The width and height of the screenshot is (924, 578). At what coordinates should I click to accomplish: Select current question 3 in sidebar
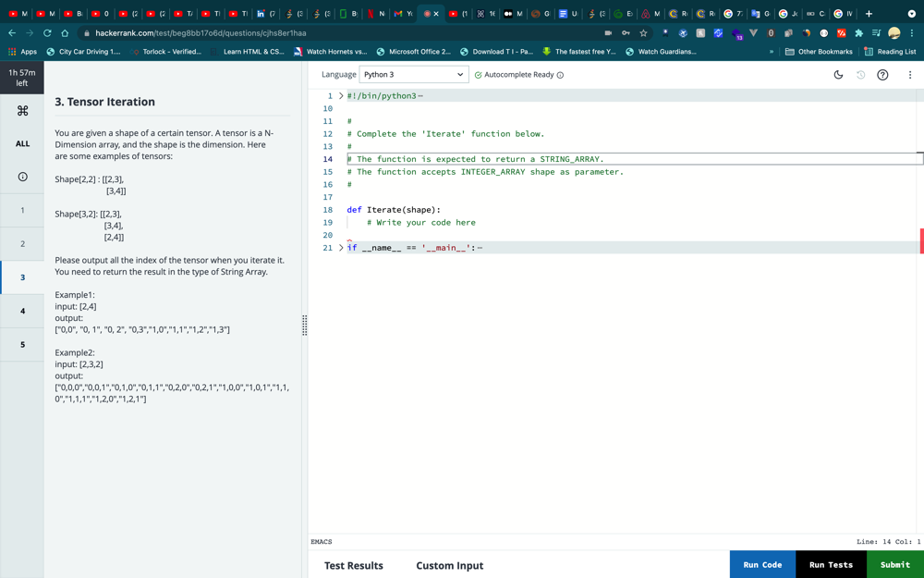pyautogui.click(x=22, y=277)
